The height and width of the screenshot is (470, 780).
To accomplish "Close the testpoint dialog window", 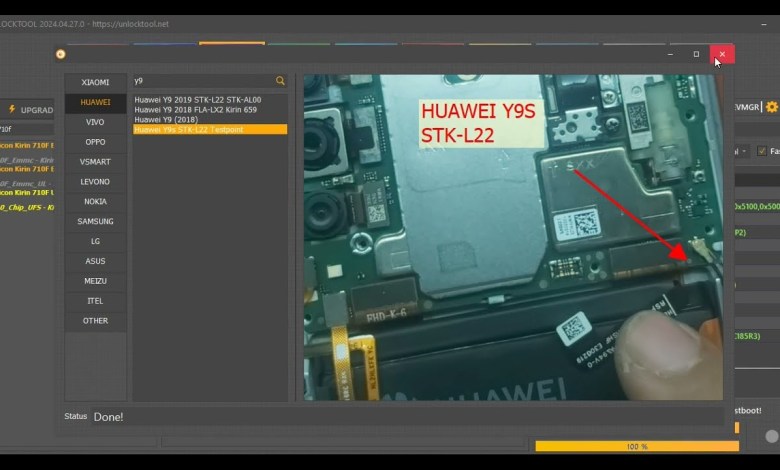I will click(x=722, y=54).
